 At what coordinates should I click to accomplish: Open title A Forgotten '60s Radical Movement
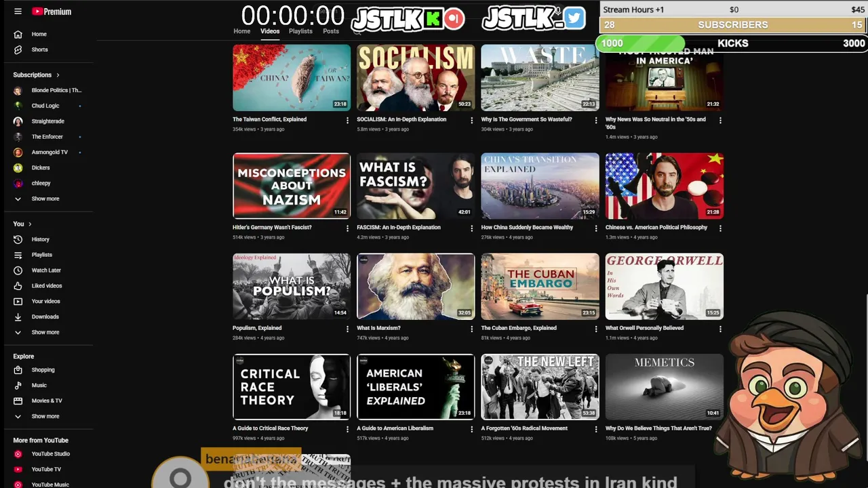tap(524, 428)
